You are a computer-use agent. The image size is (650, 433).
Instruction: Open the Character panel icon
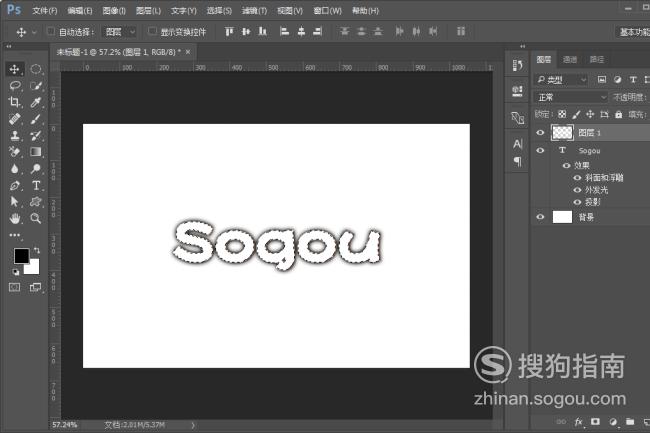[x=517, y=144]
